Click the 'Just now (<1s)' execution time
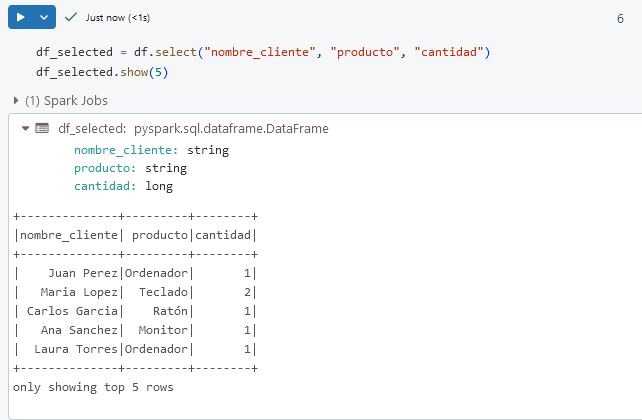This screenshot has height=420, width=642. 119,18
